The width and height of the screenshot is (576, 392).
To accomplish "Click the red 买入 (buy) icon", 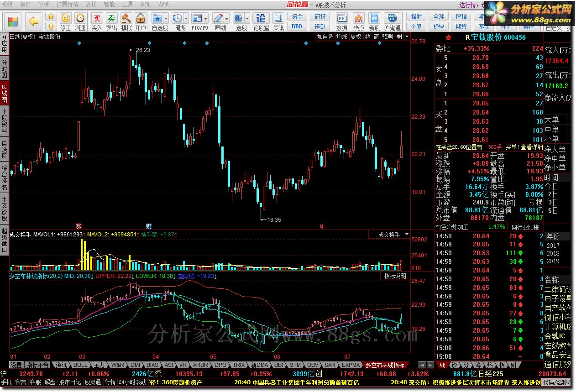I will point(97,18).
